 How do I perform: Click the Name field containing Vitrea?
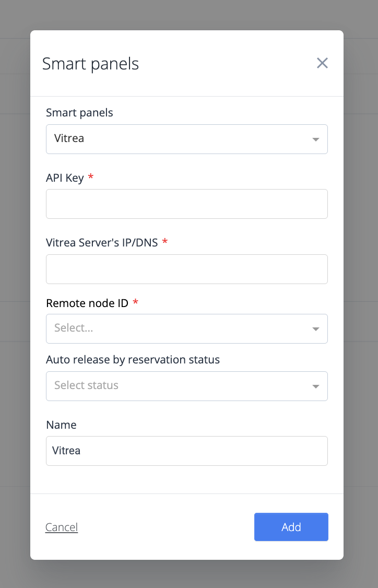(x=187, y=451)
